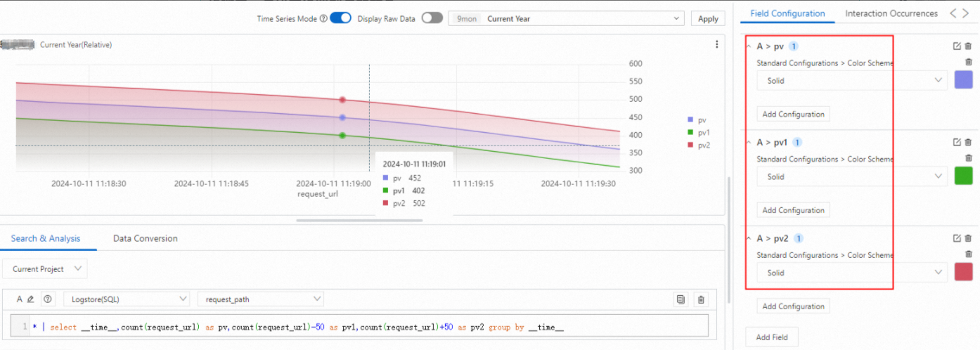Pick the purple color swatch for pv
The height and width of the screenshot is (350, 980).
coord(963,80)
